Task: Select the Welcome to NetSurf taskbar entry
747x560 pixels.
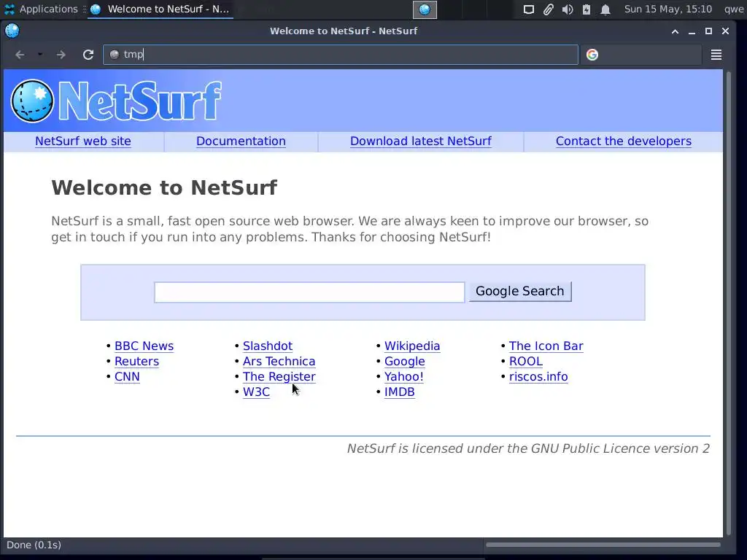Action: pyautogui.click(x=160, y=9)
